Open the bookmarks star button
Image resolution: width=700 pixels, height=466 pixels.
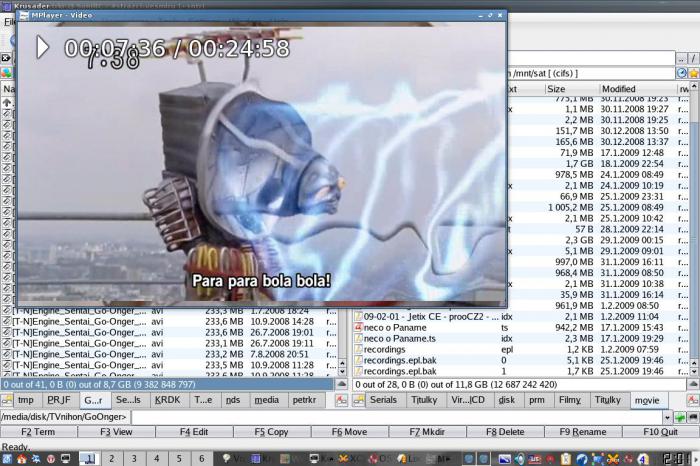694,73
